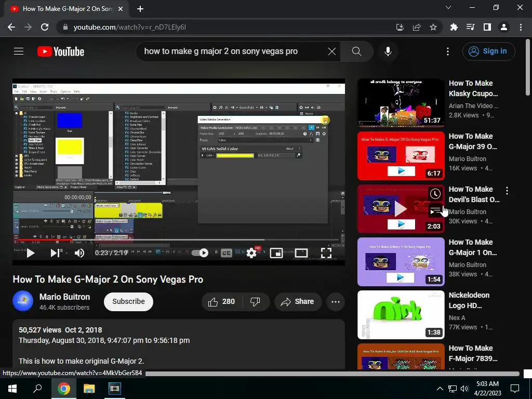Clear the search box with the X
This screenshot has width=532, height=399.
click(x=332, y=51)
